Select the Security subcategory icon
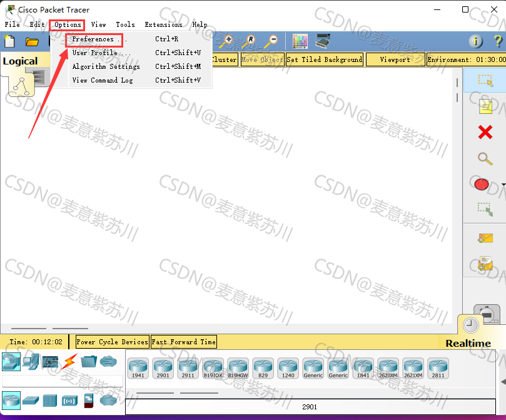This screenshot has width=506, height=420. click(x=89, y=401)
